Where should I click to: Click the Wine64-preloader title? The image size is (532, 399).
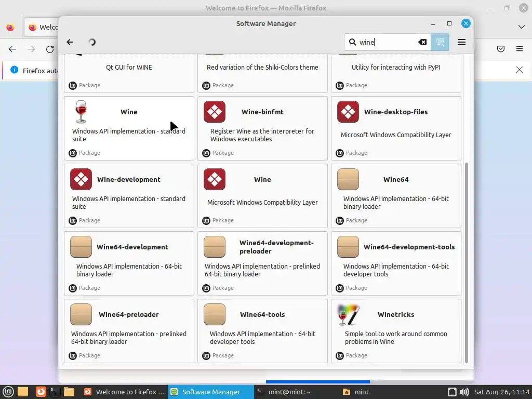[129, 314]
